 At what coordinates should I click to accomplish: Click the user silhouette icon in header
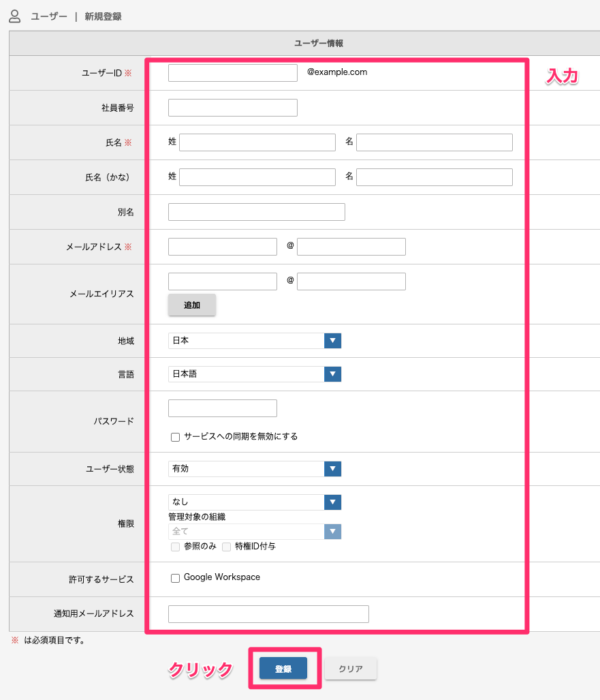(x=15, y=16)
